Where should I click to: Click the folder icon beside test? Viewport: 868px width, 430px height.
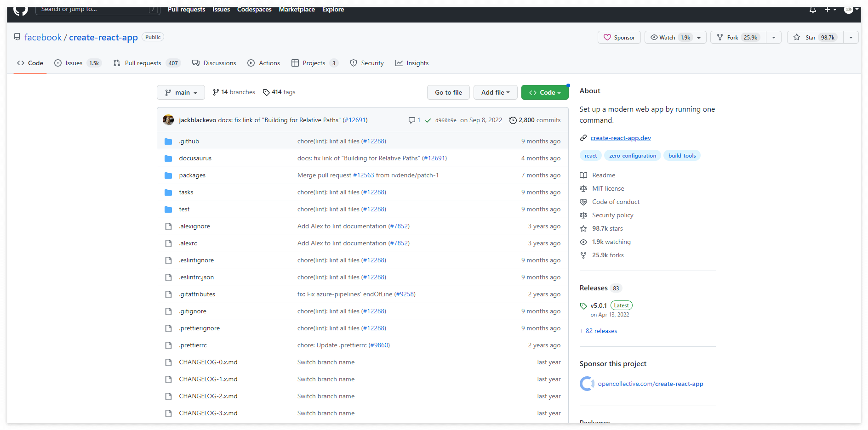[x=168, y=209]
